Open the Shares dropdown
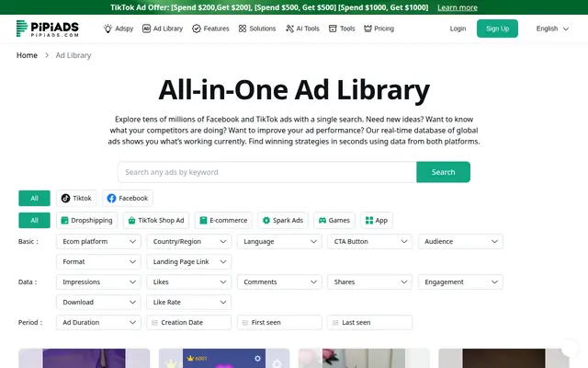This screenshot has height=368, width=588. coord(370,282)
